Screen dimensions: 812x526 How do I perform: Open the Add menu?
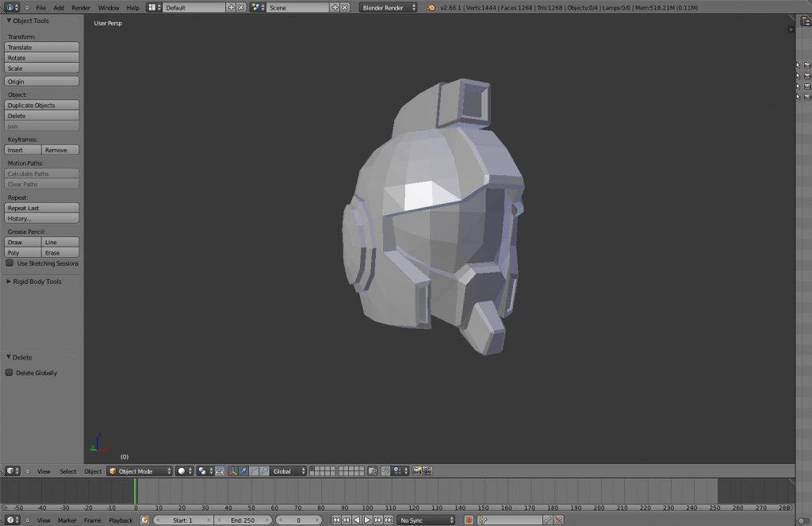pos(59,8)
